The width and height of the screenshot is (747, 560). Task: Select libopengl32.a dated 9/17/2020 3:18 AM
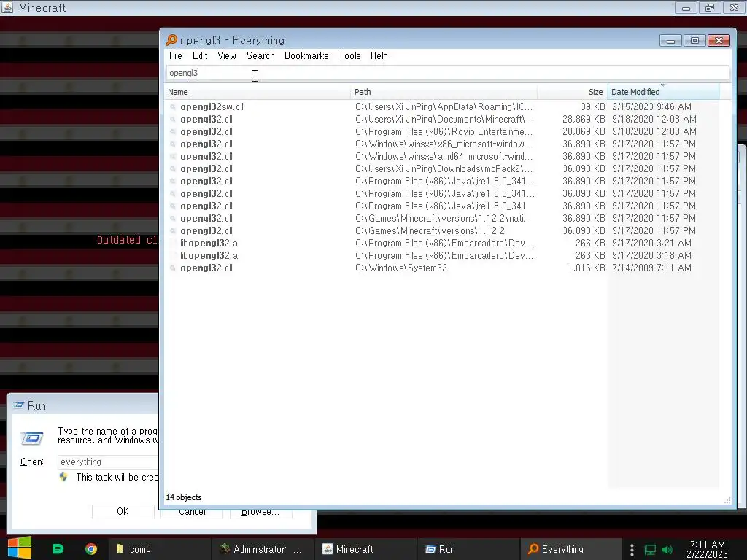[x=209, y=255]
